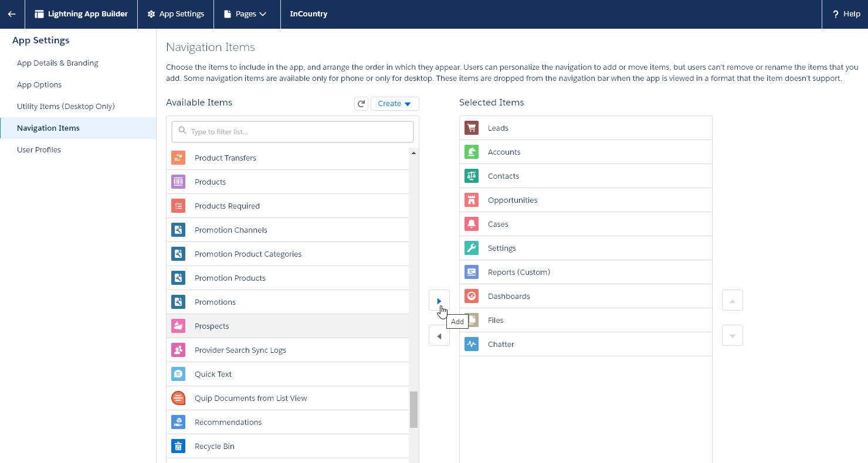Click the Products Required icon
The height and width of the screenshot is (463, 868).
[178, 206]
